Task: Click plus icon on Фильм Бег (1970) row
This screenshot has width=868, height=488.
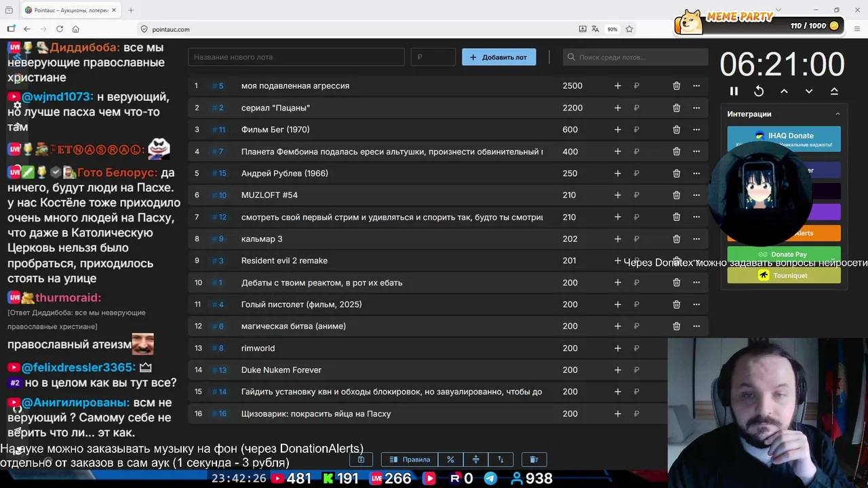Action: (x=618, y=129)
